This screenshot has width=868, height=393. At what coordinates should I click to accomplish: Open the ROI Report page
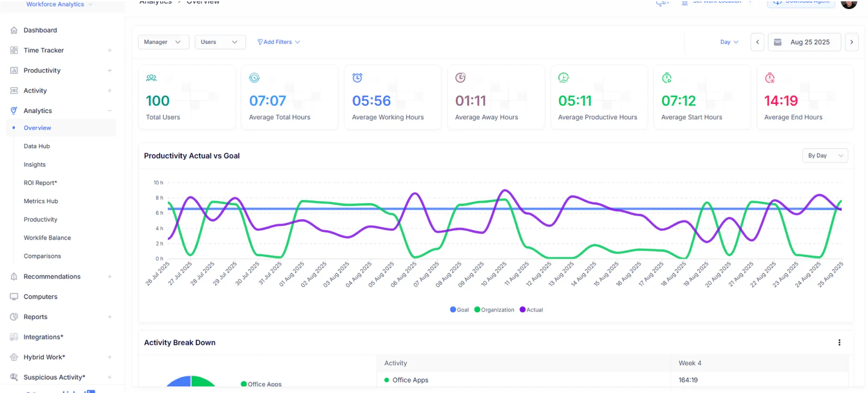40,183
